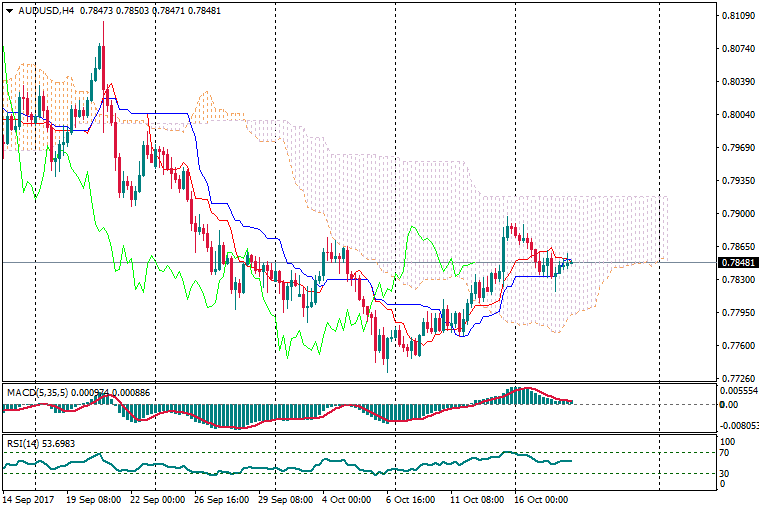Screen dimensions: 759x511
Task: Click the MACD(5,35,5) indicator label
Action: click(35, 393)
